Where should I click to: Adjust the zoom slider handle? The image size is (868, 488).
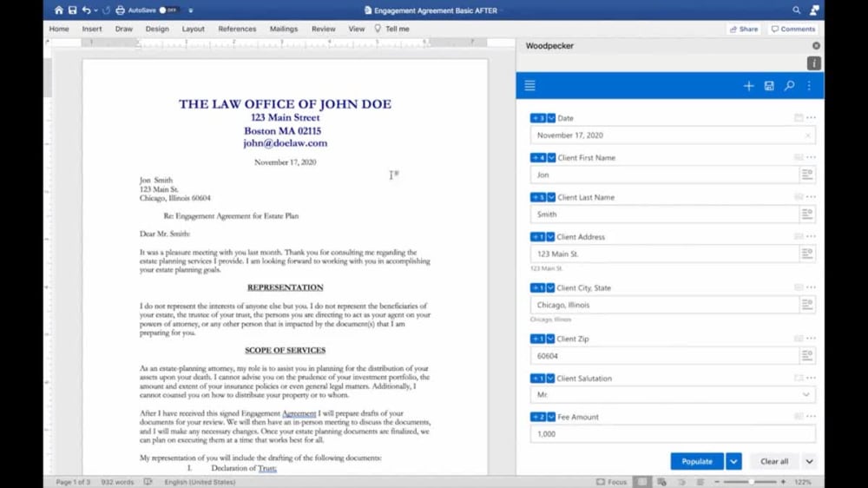pos(751,482)
